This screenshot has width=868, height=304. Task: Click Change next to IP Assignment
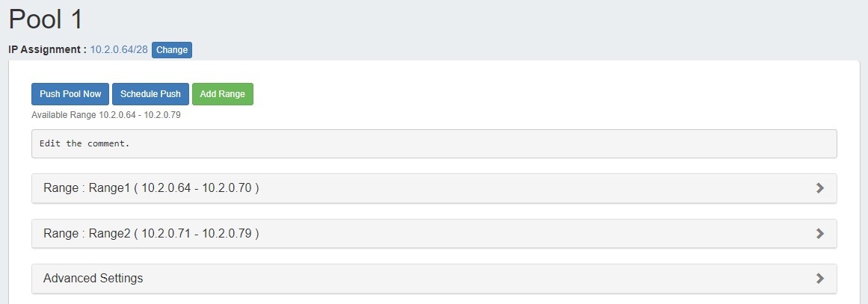tap(172, 50)
